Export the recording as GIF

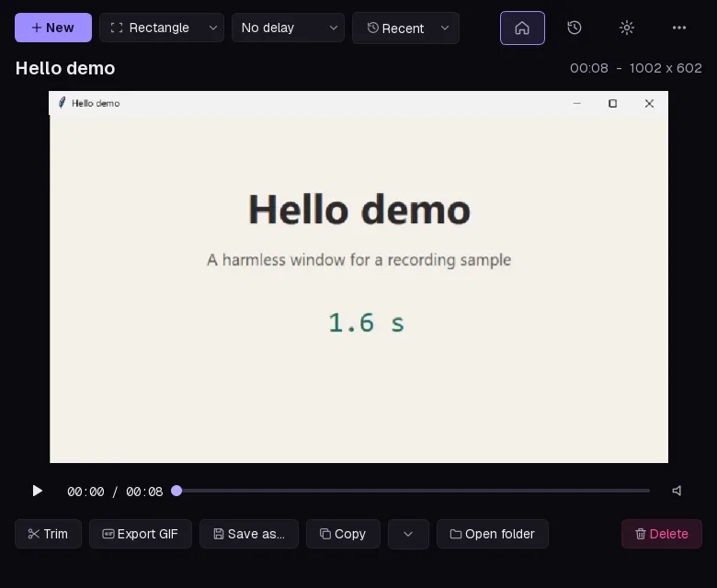141,534
